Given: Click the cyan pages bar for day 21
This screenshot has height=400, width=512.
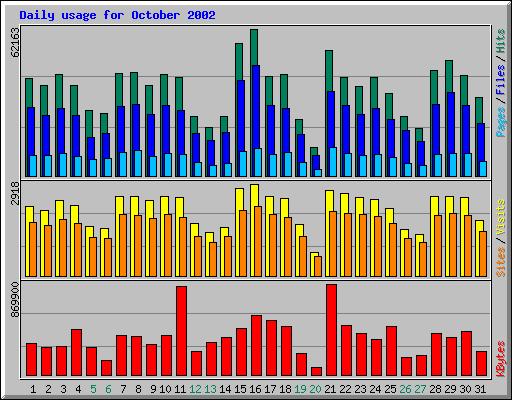Looking at the screenshot, I should 333,162.
